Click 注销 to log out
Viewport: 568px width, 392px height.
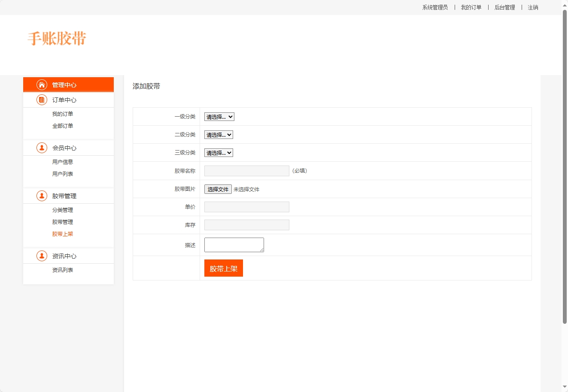(533, 7)
